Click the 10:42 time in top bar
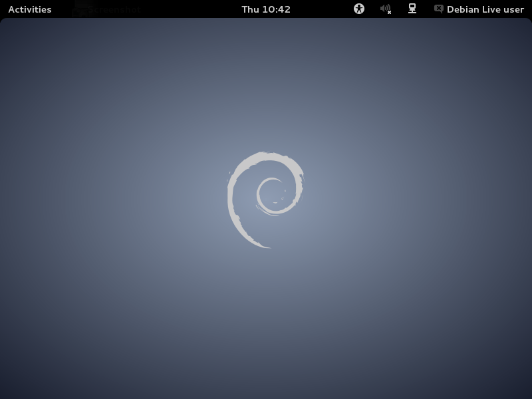Screen dimensions: 532x399 click(x=277, y=9)
